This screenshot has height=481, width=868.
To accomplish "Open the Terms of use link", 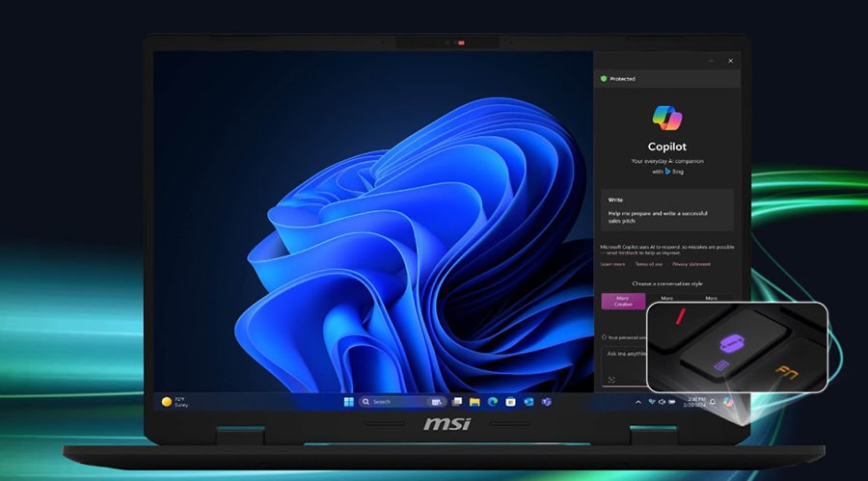I will tap(647, 263).
